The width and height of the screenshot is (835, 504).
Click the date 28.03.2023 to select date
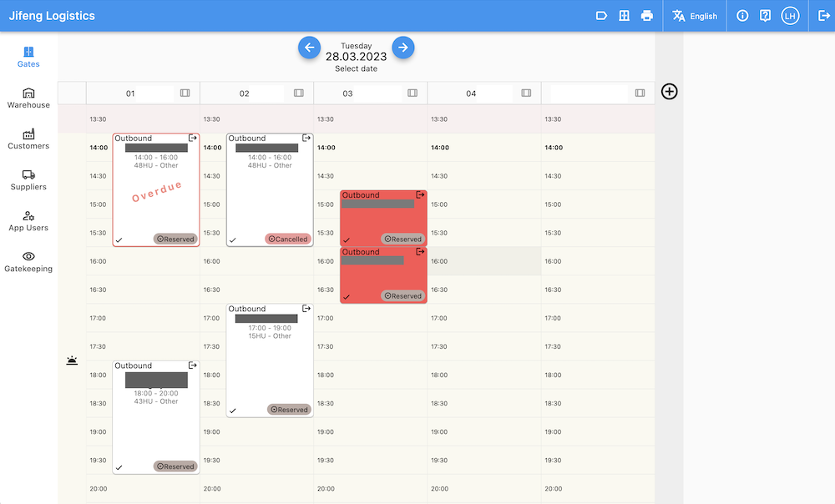point(356,58)
